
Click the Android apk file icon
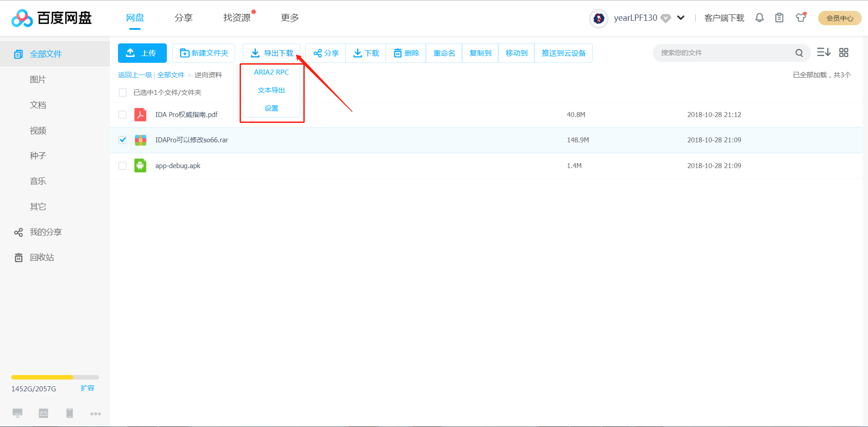[x=140, y=166]
